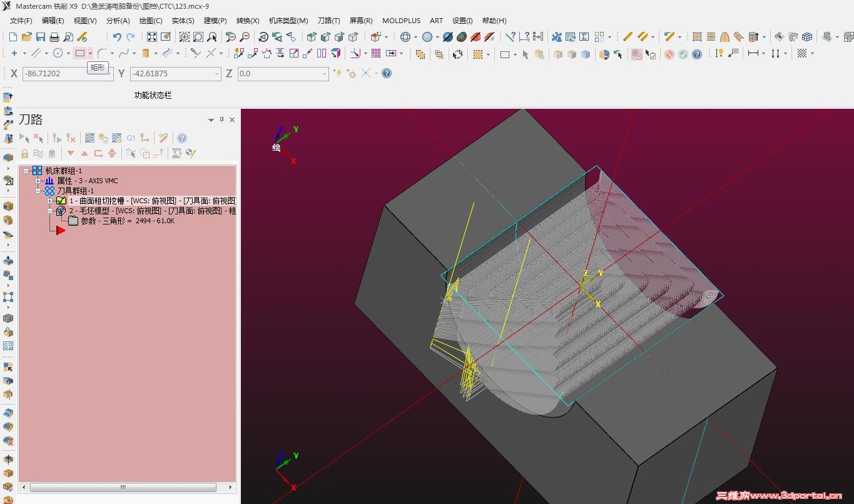
Task: Pin the 刀路 panel
Action: click(x=221, y=119)
